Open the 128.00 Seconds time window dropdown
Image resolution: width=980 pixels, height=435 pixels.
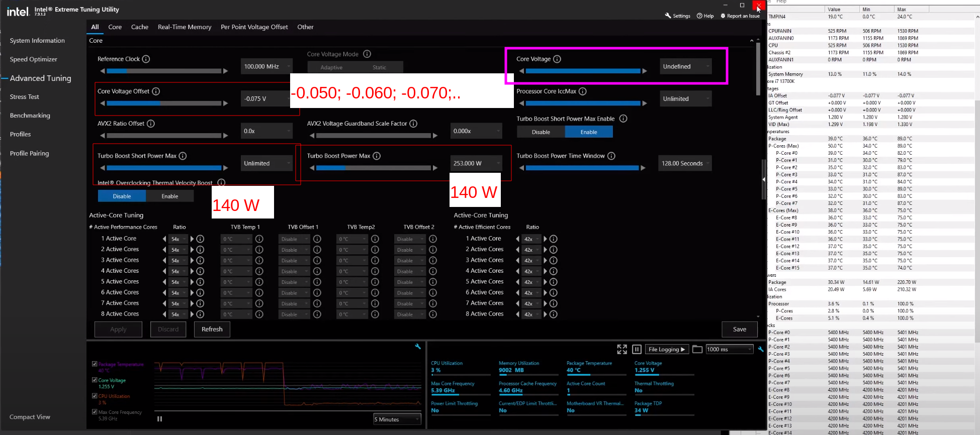point(685,163)
